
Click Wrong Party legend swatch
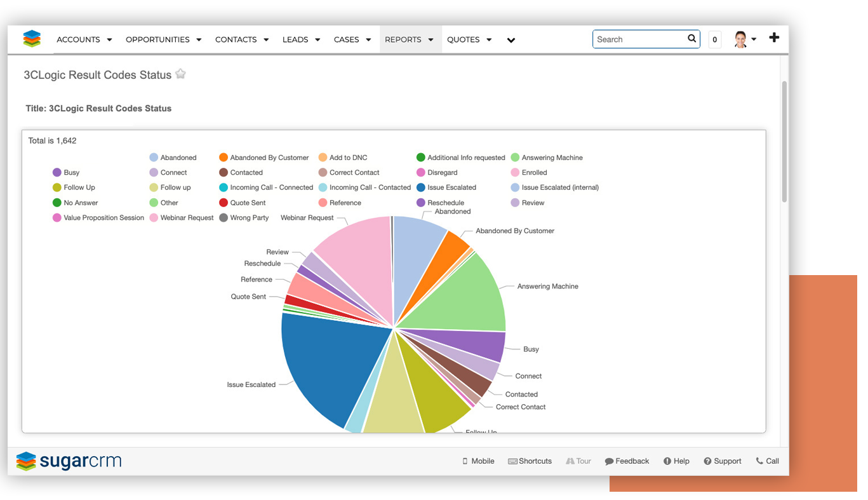pyautogui.click(x=224, y=218)
